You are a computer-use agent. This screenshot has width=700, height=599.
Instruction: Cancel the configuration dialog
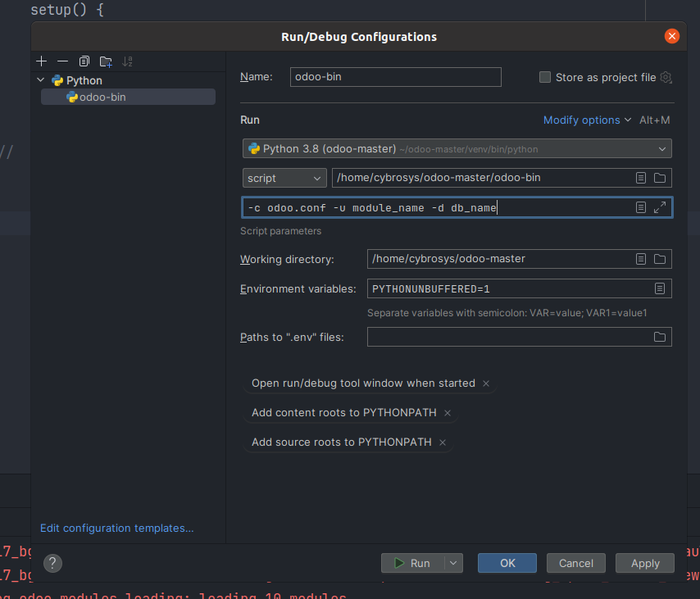coord(576,563)
